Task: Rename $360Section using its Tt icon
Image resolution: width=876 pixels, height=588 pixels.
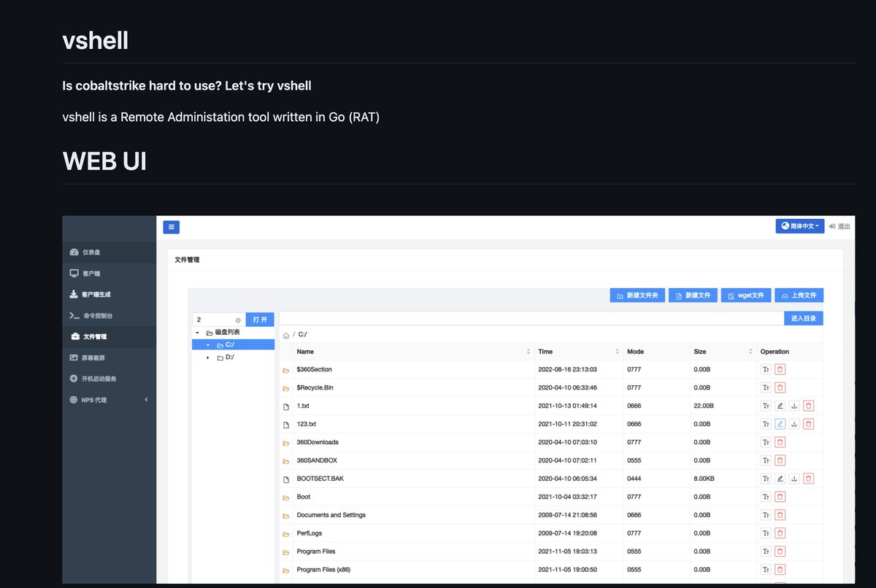Action: (765, 369)
